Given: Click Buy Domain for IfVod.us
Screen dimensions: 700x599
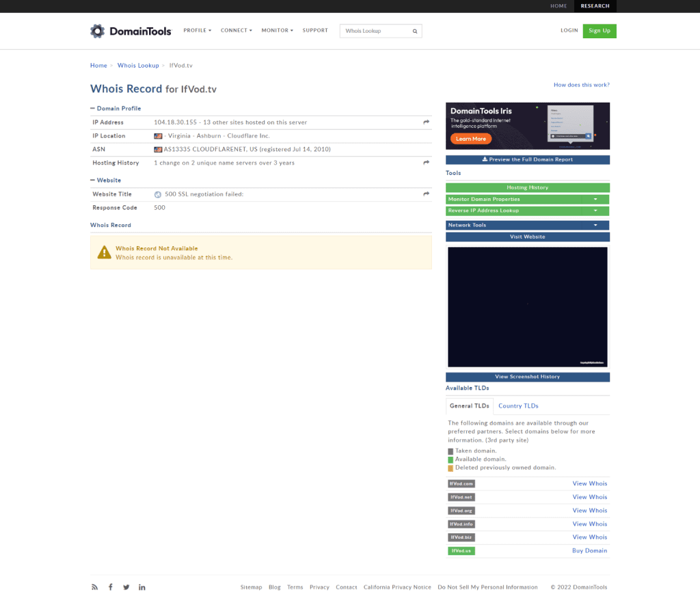Looking at the screenshot, I should coord(589,550).
